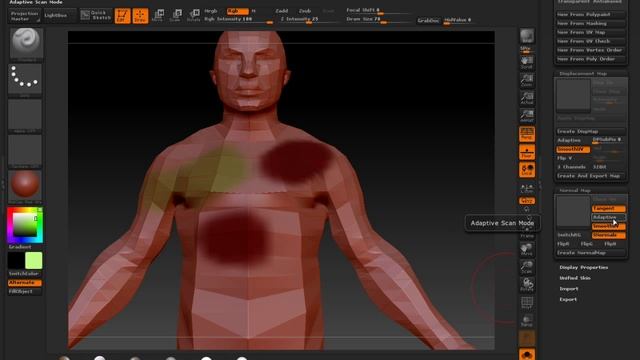Open the red material sphere picker
Viewport: 640px width, 360px height.
[x=25, y=186]
